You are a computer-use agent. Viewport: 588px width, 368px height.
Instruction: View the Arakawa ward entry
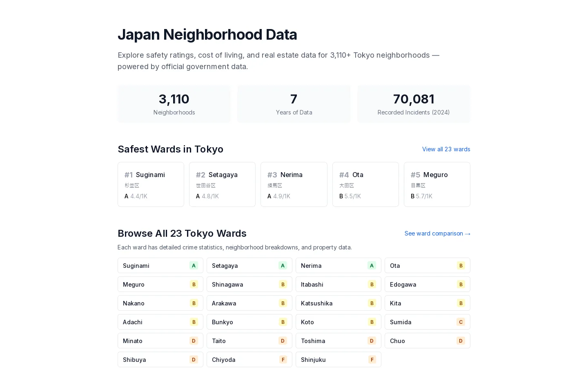[249, 303]
